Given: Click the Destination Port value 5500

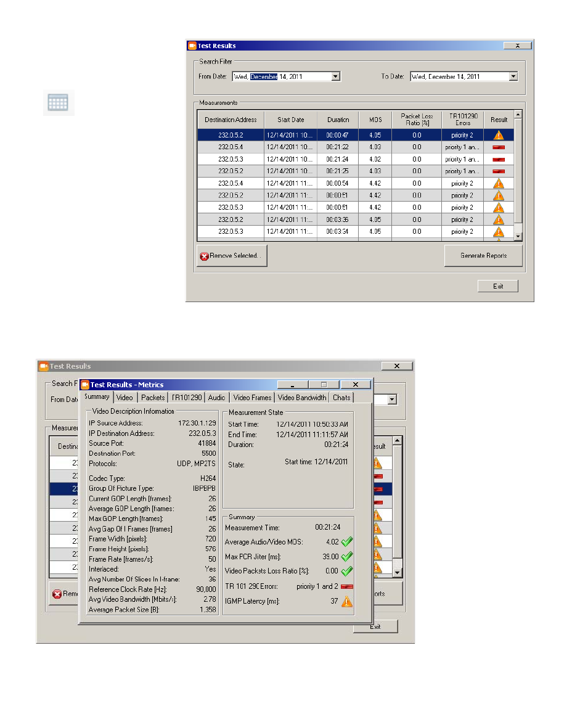Looking at the screenshot, I should coord(209,454).
